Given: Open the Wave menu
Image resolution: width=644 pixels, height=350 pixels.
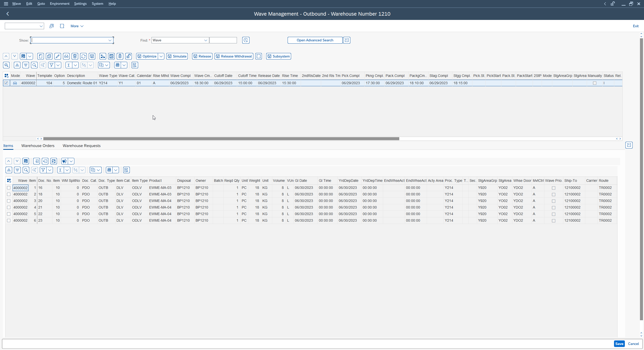Looking at the screenshot, I should click(x=16, y=4).
